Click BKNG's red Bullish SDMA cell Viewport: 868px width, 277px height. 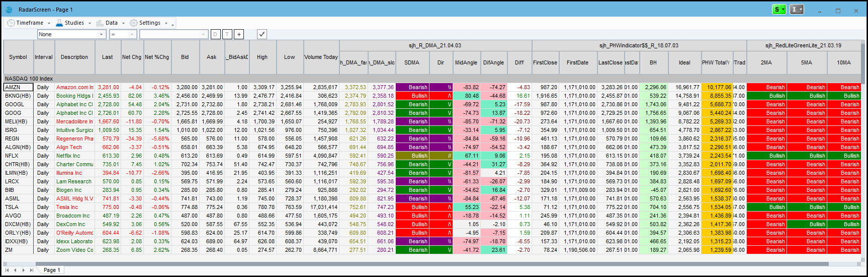[412, 96]
